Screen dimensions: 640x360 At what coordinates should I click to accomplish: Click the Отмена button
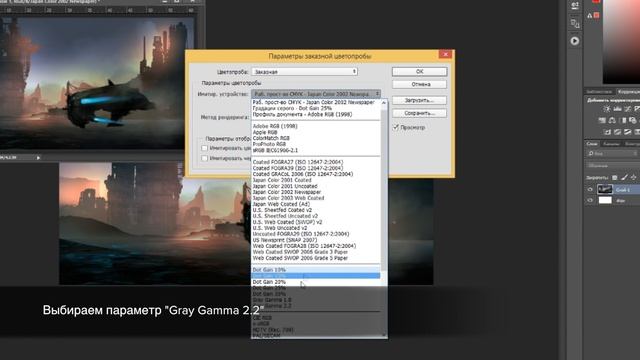420,84
